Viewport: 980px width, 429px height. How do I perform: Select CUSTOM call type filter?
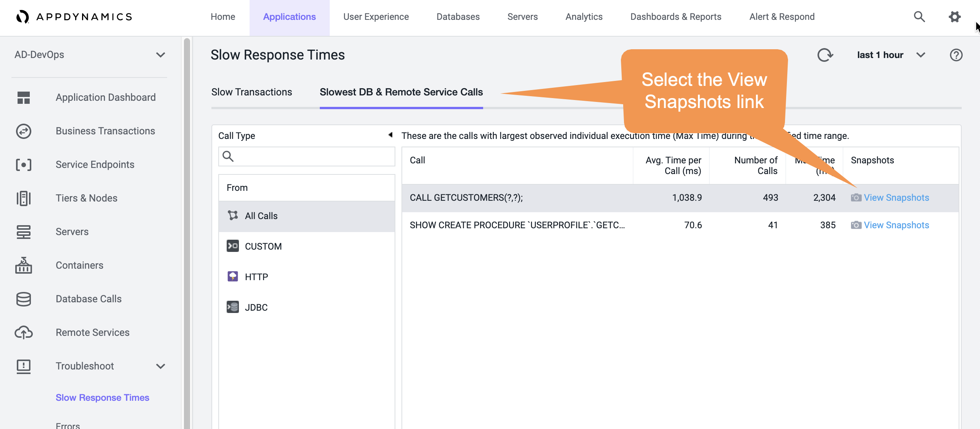click(307, 247)
